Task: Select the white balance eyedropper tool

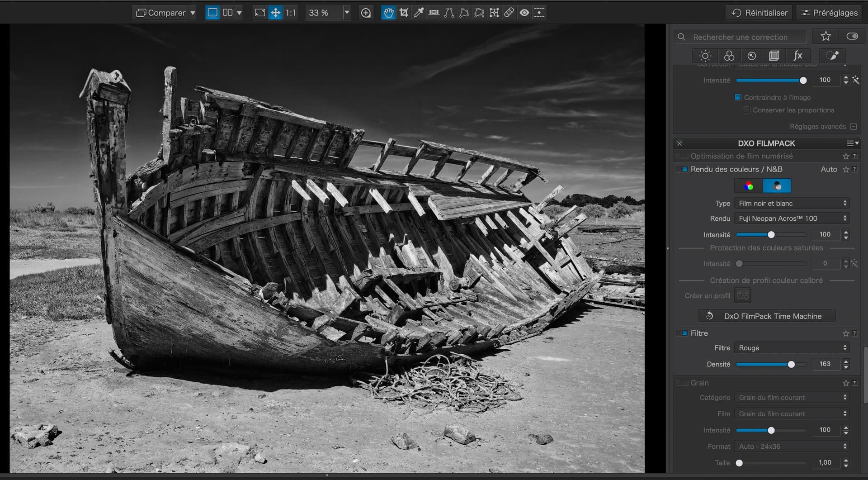Action: point(419,13)
